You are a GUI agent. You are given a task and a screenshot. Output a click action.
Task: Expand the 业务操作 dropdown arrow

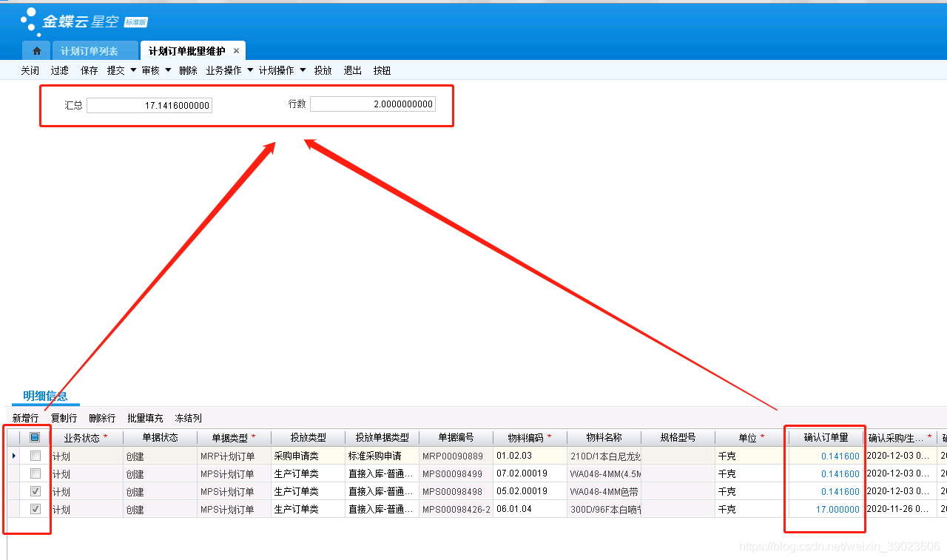pos(250,70)
